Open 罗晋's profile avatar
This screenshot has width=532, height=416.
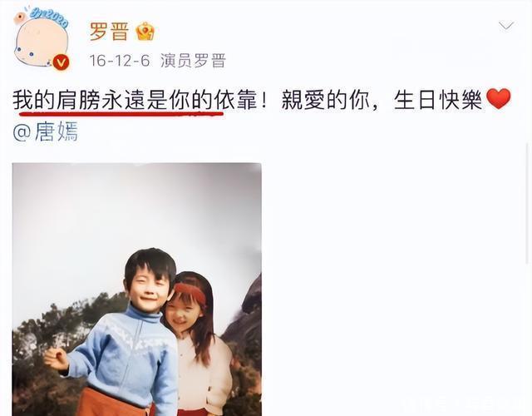(41, 39)
